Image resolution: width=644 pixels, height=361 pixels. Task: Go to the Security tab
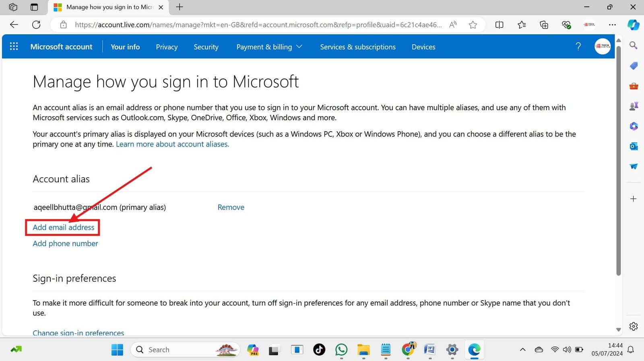tap(206, 47)
